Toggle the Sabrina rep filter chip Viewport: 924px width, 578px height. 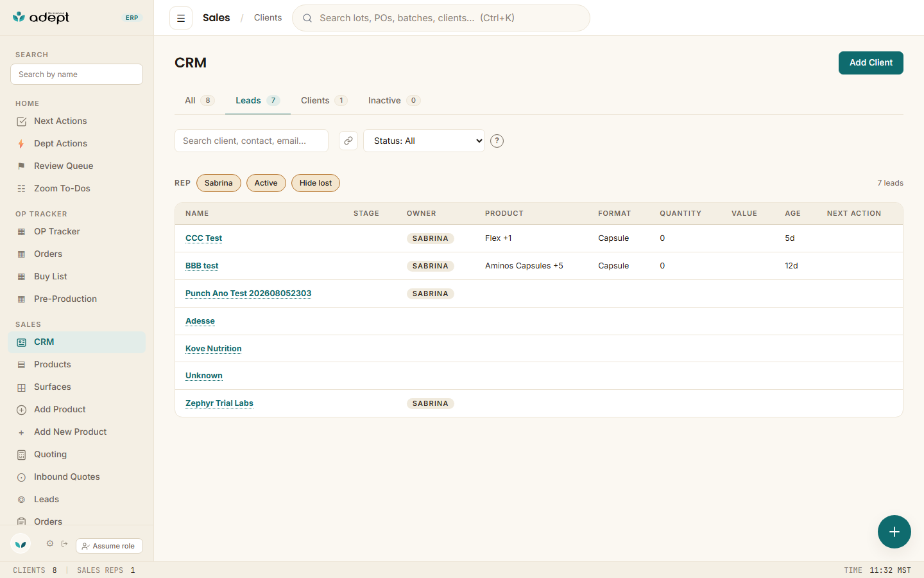[219, 183]
